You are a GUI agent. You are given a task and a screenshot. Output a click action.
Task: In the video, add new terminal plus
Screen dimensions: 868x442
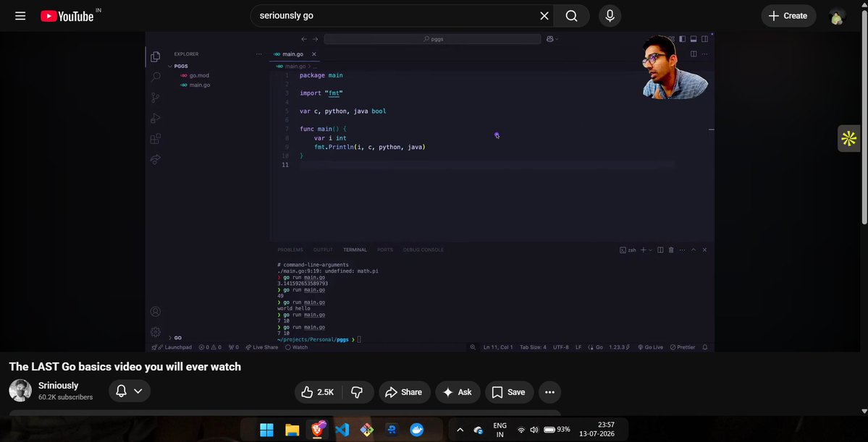click(644, 250)
